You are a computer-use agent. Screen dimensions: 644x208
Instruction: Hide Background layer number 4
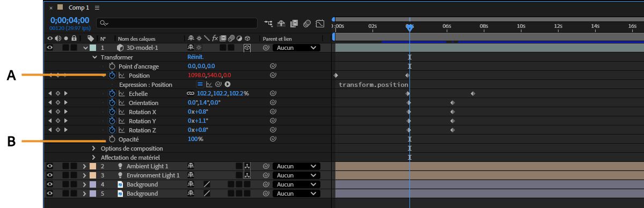(50, 184)
